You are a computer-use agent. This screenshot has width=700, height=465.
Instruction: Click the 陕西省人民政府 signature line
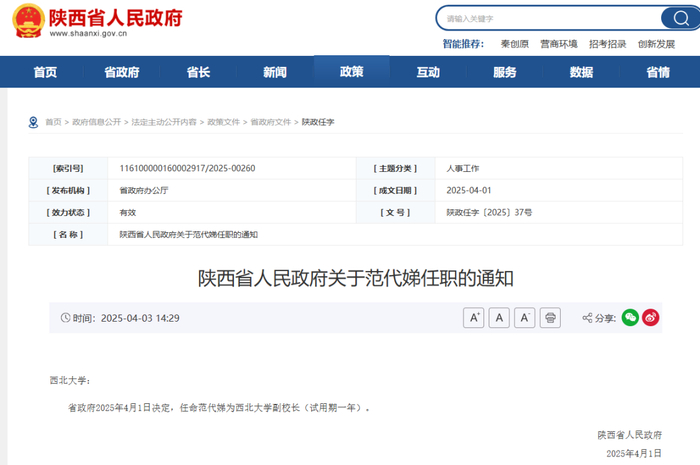629,435
